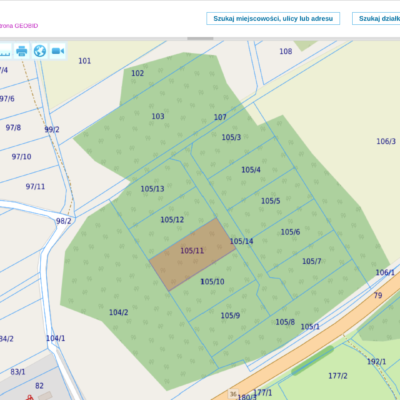Select parcel 104/2 forest area
400x400 pixels.
coord(119,312)
